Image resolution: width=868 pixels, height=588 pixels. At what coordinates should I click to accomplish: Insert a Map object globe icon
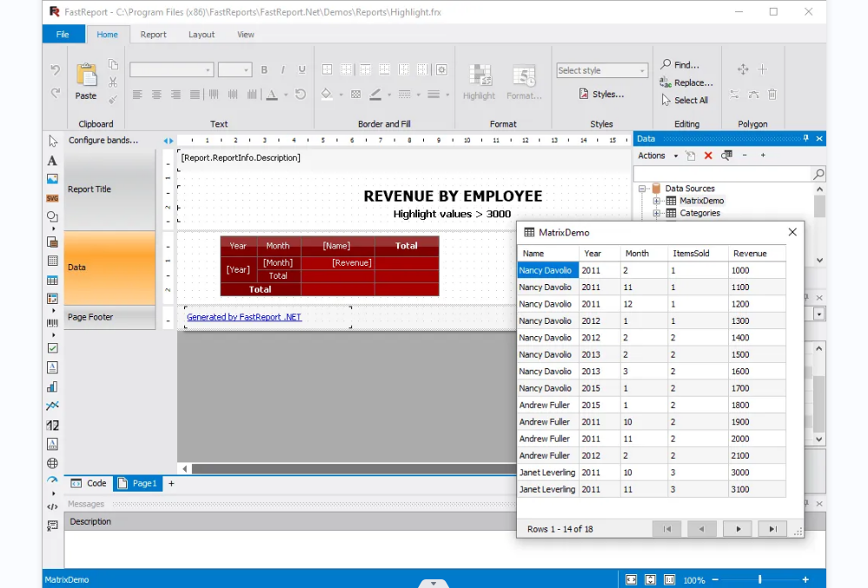pos(52,463)
